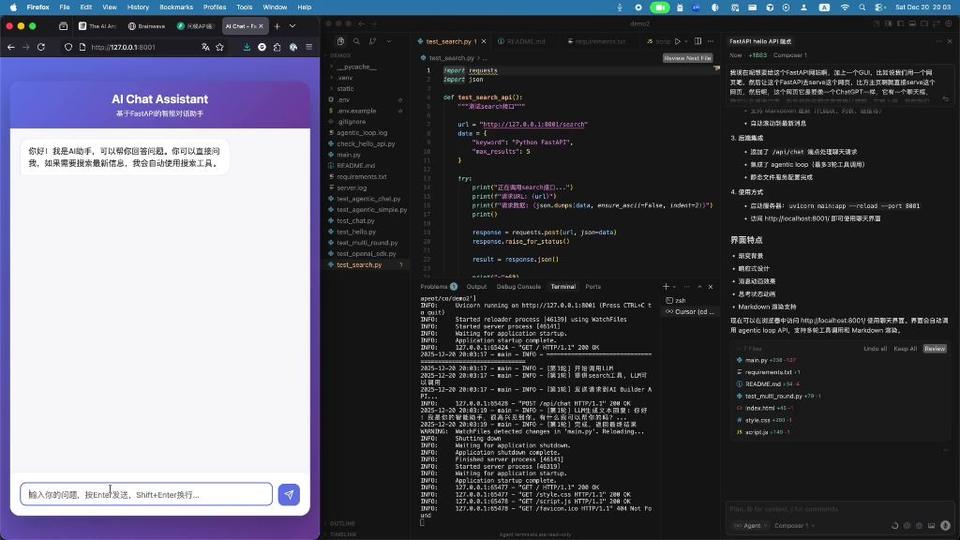Open script.js in changed files list
The image size is (960, 540).
[x=757, y=432]
